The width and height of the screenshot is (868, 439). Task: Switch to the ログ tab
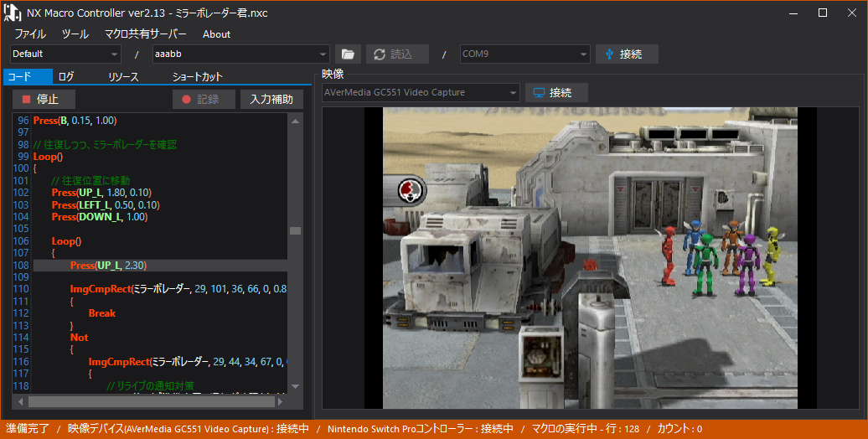point(66,76)
